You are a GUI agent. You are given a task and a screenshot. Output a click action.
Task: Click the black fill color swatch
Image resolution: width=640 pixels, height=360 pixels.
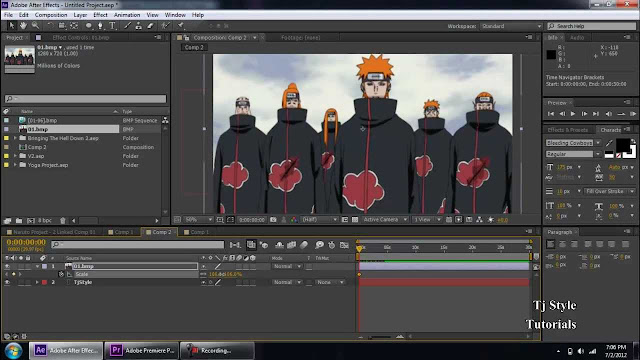(x=622, y=144)
